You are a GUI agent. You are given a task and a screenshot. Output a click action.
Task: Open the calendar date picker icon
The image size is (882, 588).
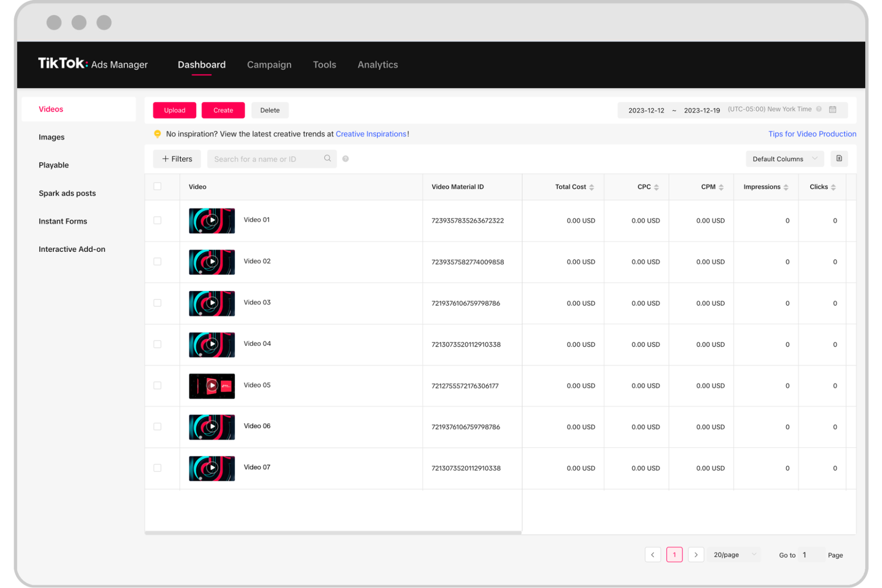click(833, 109)
